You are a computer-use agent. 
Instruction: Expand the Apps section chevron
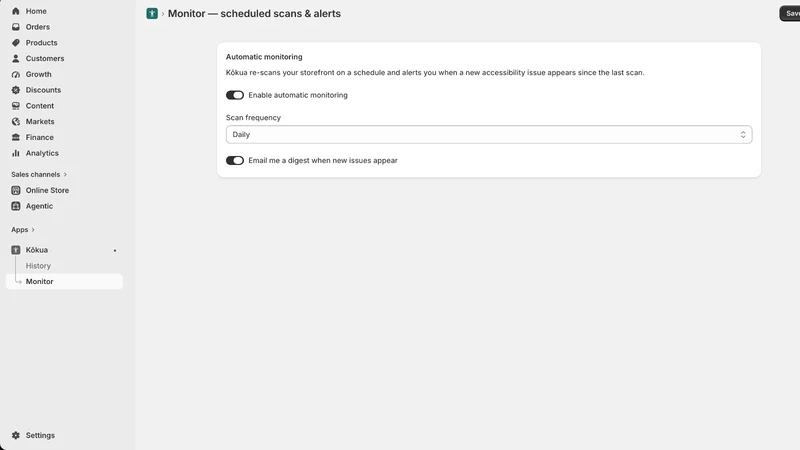[x=33, y=230]
